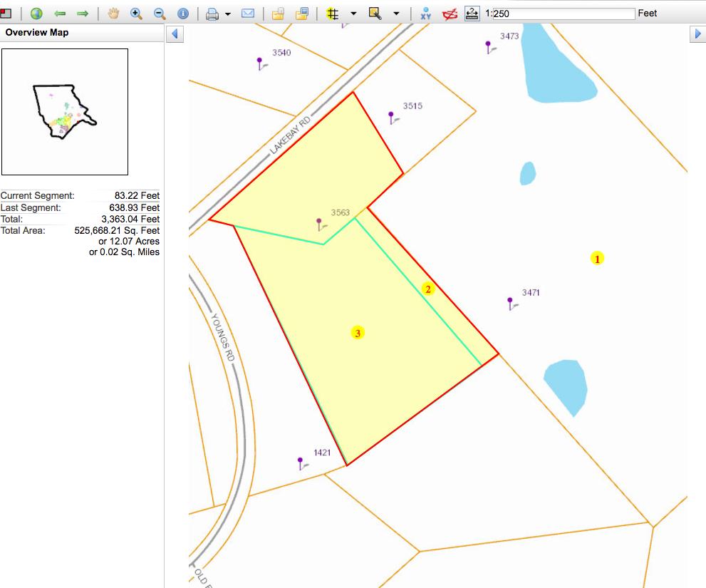Click the Feet units label in toolbar
The width and height of the screenshot is (706, 588).
click(x=647, y=14)
